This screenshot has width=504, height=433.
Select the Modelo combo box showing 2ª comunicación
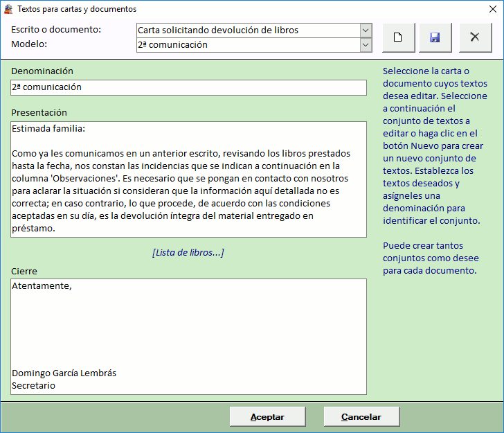[x=254, y=45]
